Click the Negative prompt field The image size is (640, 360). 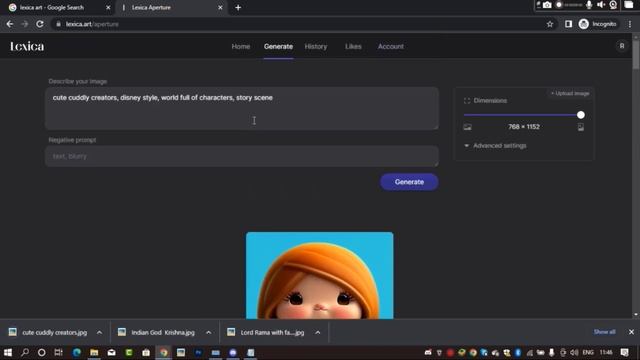tap(242, 156)
